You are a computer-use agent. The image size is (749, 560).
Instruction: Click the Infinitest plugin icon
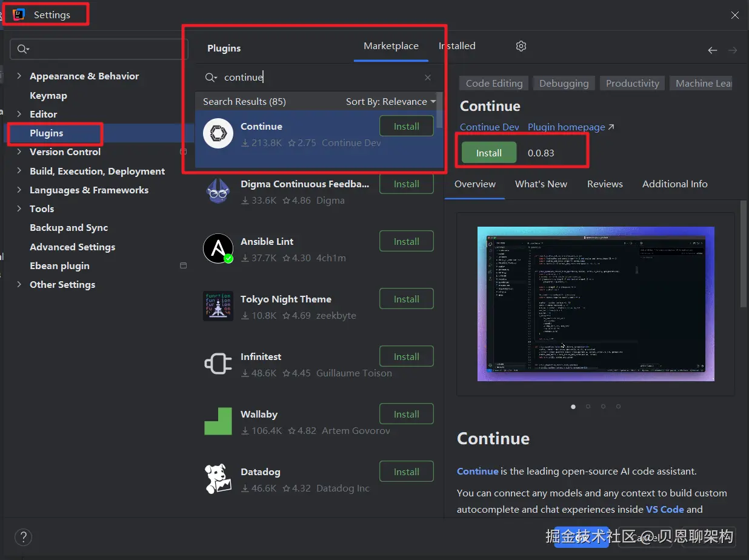(218, 364)
